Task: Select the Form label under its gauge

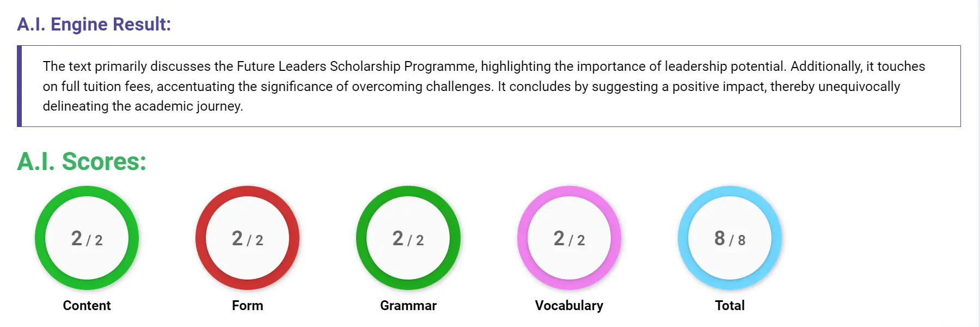Action: pyautogui.click(x=248, y=305)
